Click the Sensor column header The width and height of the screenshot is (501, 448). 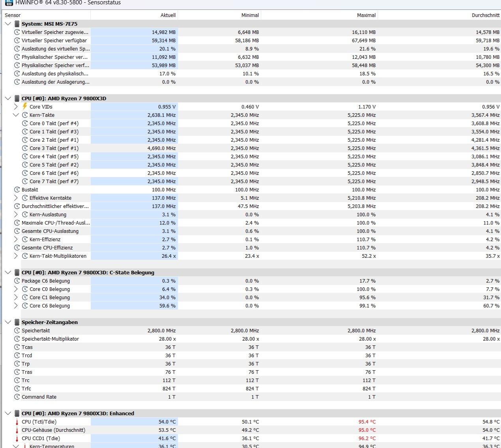[47, 15]
